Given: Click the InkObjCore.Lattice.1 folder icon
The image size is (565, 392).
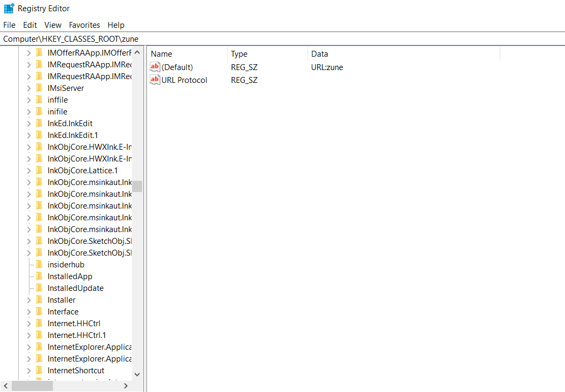Looking at the screenshot, I should [x=39, y=171].
